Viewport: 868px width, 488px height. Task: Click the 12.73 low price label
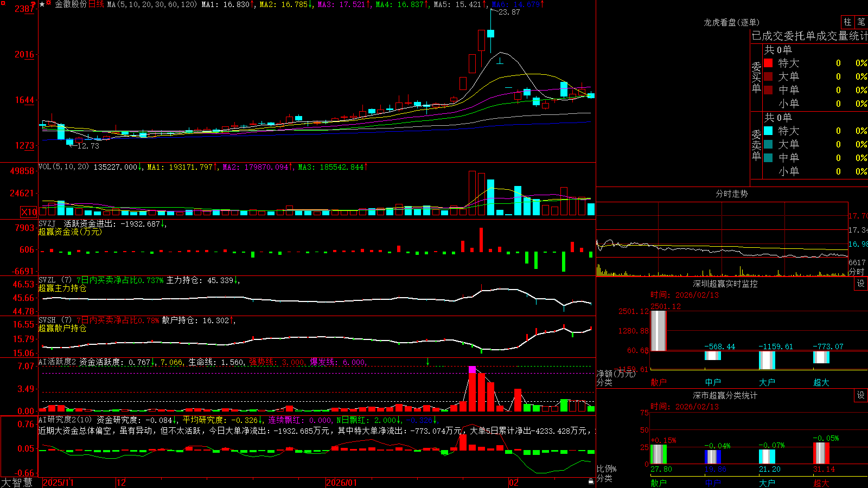[88, 146]
